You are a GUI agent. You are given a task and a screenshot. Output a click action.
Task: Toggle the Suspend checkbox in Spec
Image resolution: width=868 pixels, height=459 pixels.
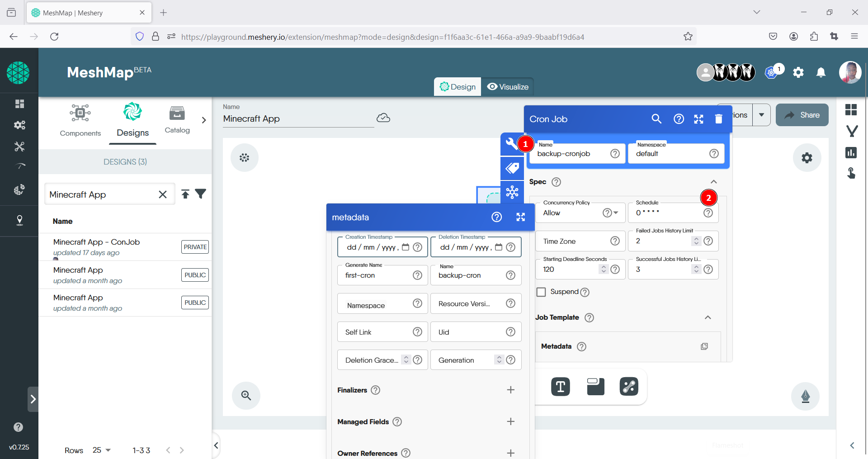(x=541, y=292)
